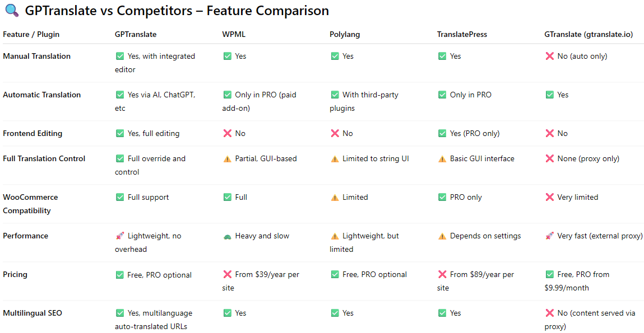This screenshot has width=644, height=333.
Task: Click the rocket icon beside "Very fast (external proxy)"
Action: pos(550,236)
